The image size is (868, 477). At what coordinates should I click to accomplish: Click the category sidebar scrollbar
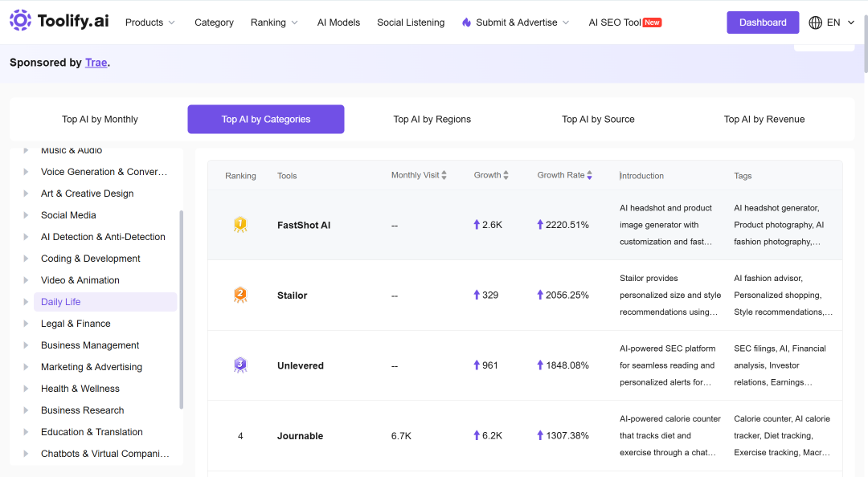[x=181, y=309]
